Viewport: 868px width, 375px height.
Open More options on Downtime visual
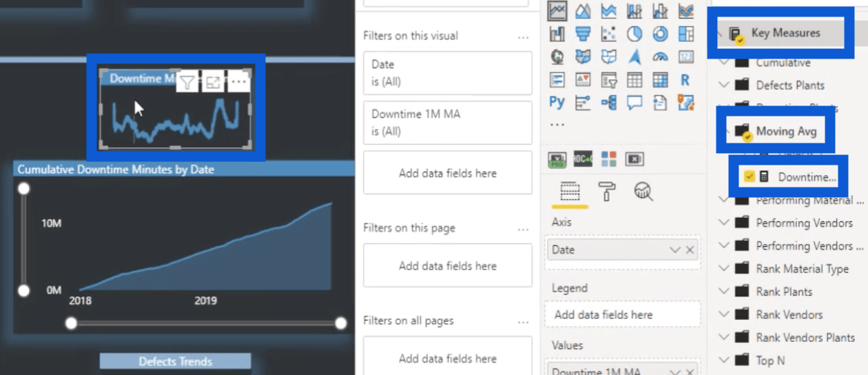(x=238, y=83)
